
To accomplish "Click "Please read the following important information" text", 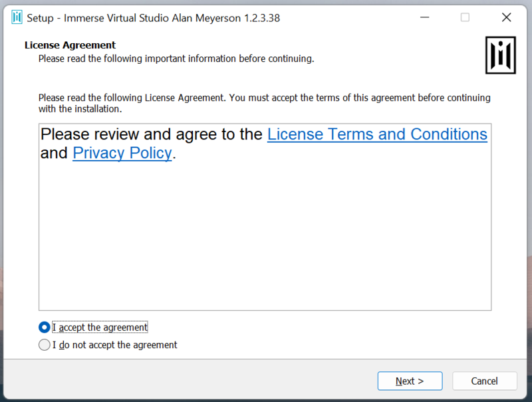I will click(176, 58).
